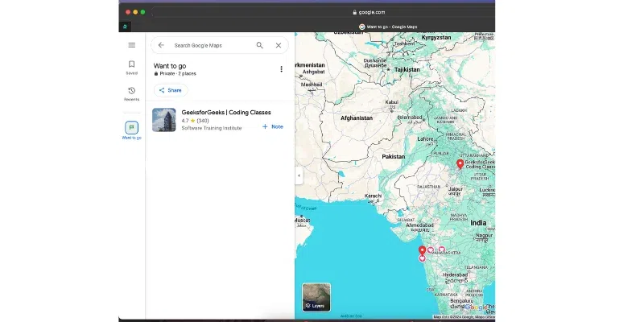Click the pinned tab in browser tab bar

tap(125, 27)
